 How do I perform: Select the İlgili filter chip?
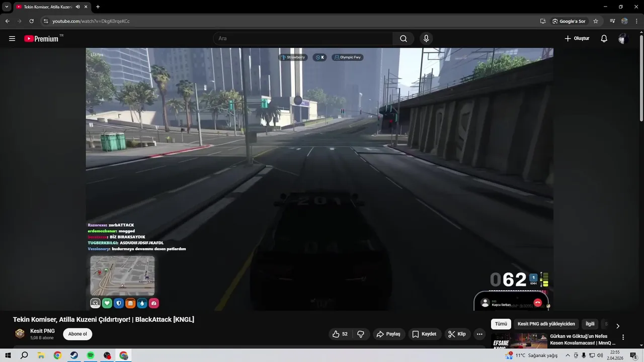click(x=590, y=324)
